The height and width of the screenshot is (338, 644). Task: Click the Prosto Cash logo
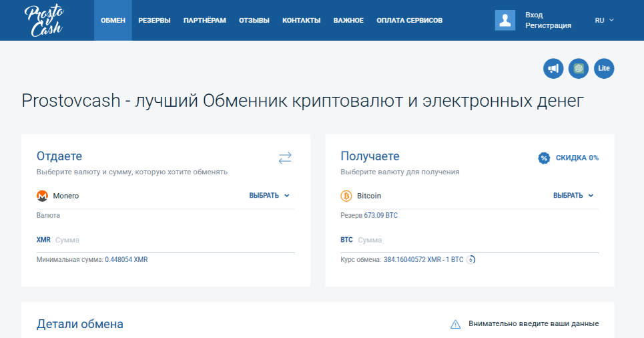44,20
